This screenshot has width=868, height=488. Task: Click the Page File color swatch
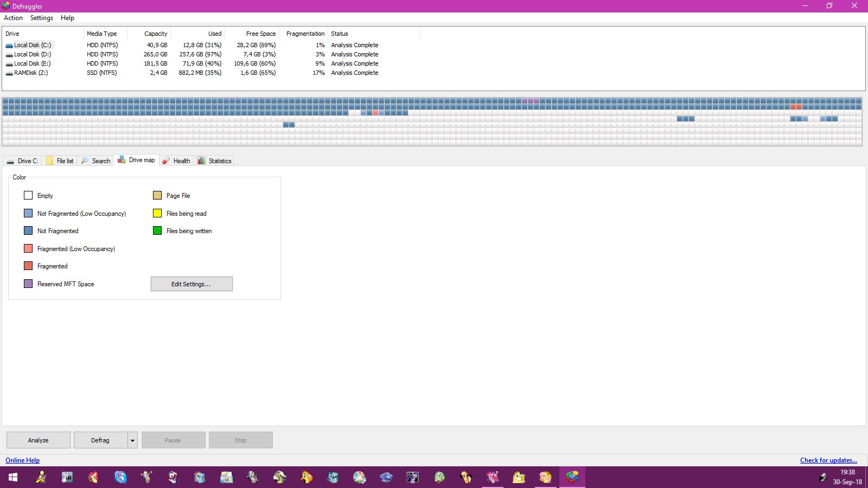157,196
